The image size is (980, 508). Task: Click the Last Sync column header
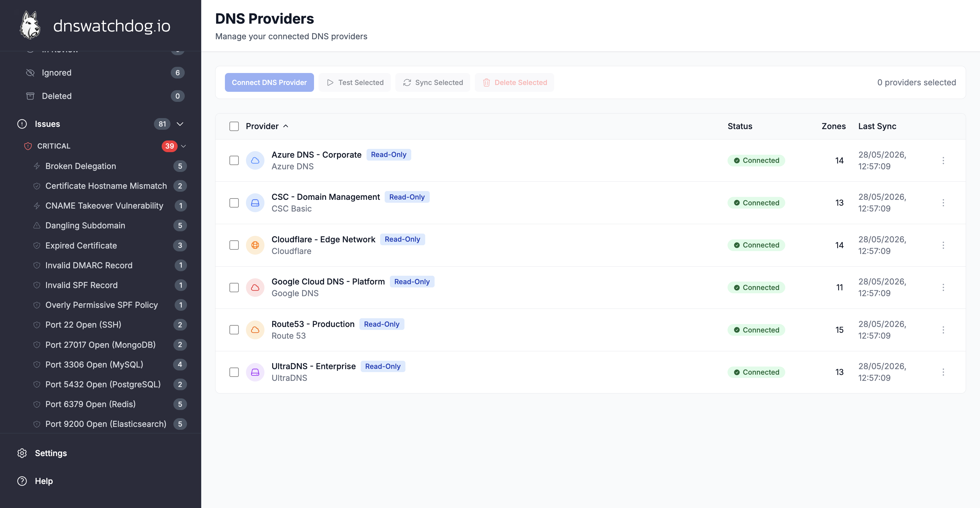coord(877,126)
